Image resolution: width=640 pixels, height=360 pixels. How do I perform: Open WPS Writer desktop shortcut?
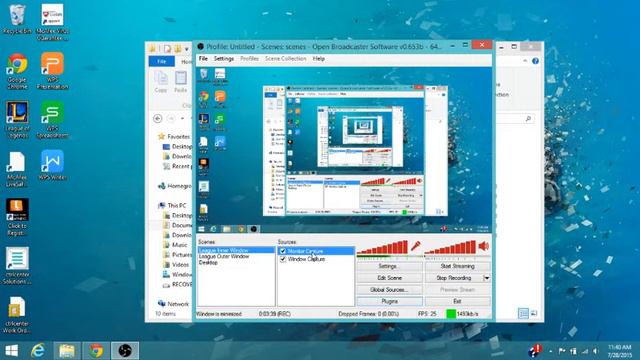tap(52, 165)
